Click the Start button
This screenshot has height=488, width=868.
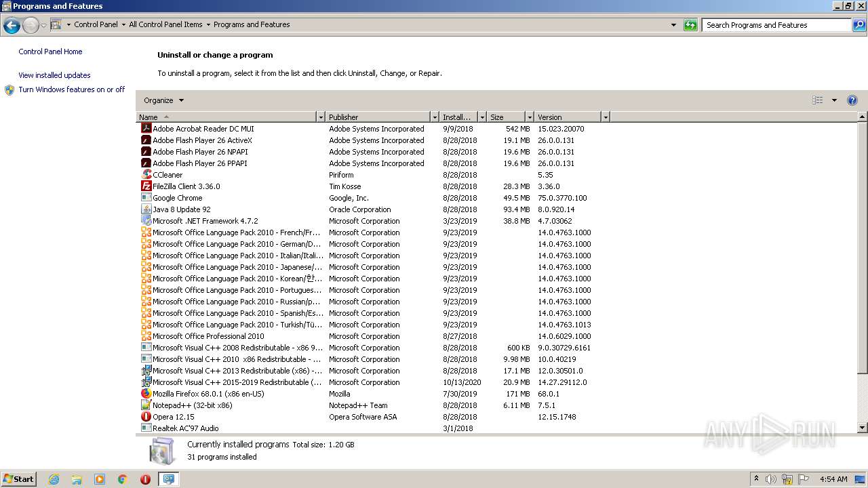click(x=19, y=479)
